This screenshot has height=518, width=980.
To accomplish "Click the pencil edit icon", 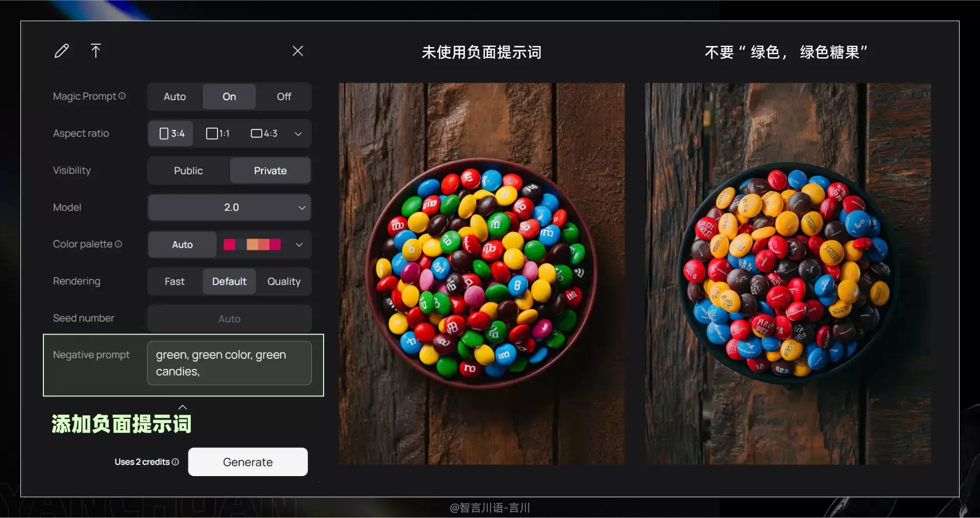I will [62, 51].
